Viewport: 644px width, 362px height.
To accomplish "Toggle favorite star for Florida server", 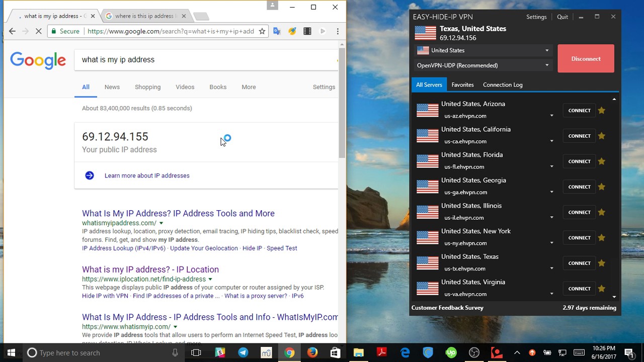I will (x=602, y=161).
